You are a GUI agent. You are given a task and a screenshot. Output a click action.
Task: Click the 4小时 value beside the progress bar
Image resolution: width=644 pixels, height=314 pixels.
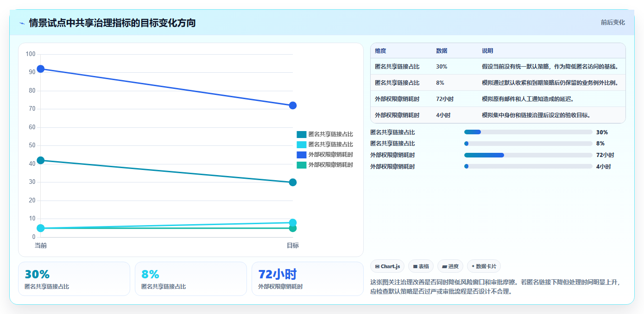603,167
